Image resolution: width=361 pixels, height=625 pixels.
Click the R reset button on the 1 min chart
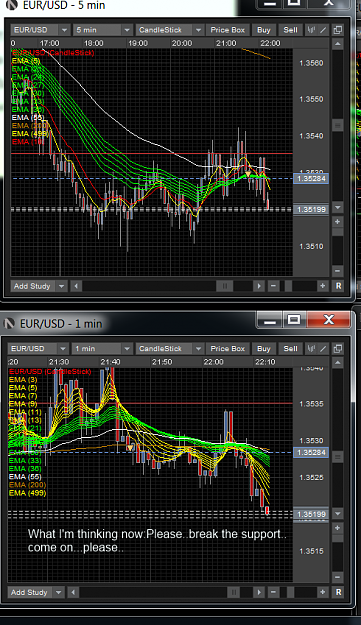(338, 592)
